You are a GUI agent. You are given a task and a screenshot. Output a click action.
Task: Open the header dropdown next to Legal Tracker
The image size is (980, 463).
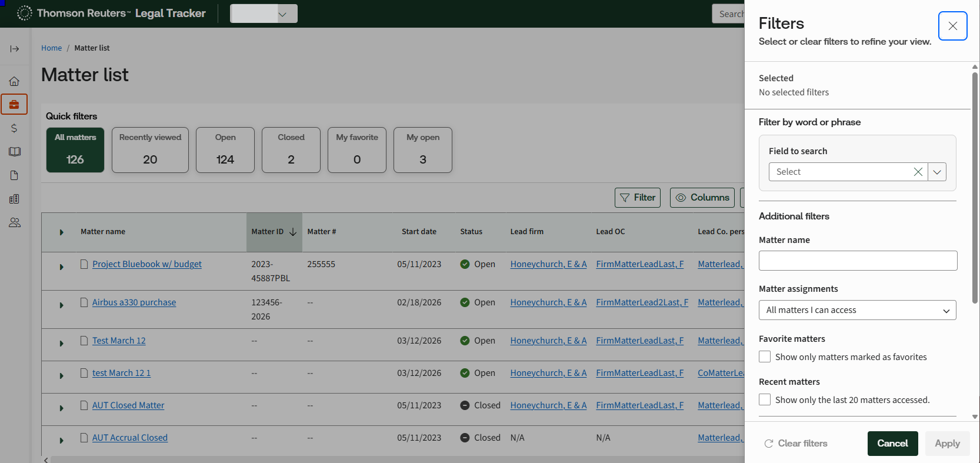click(264, 14)
